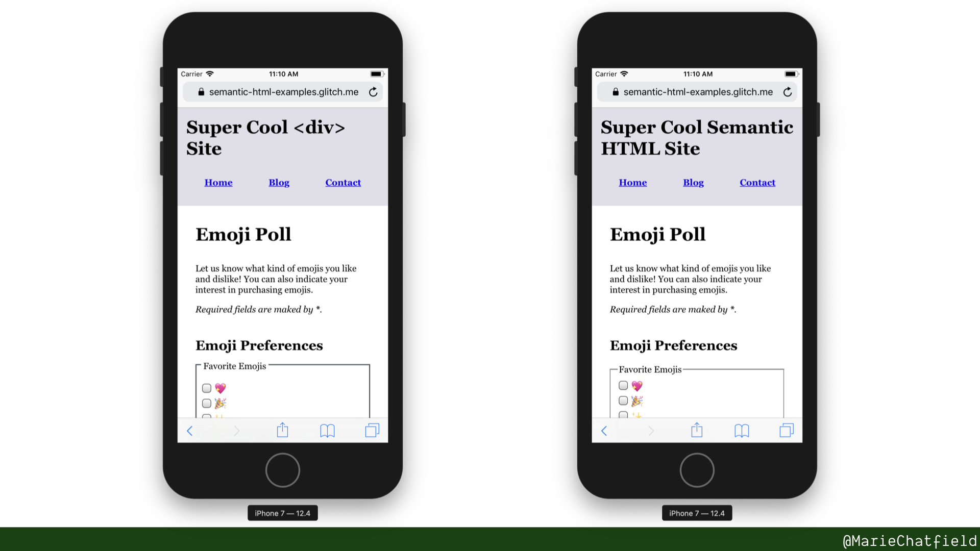Click the Share icon on right phone

697,430
